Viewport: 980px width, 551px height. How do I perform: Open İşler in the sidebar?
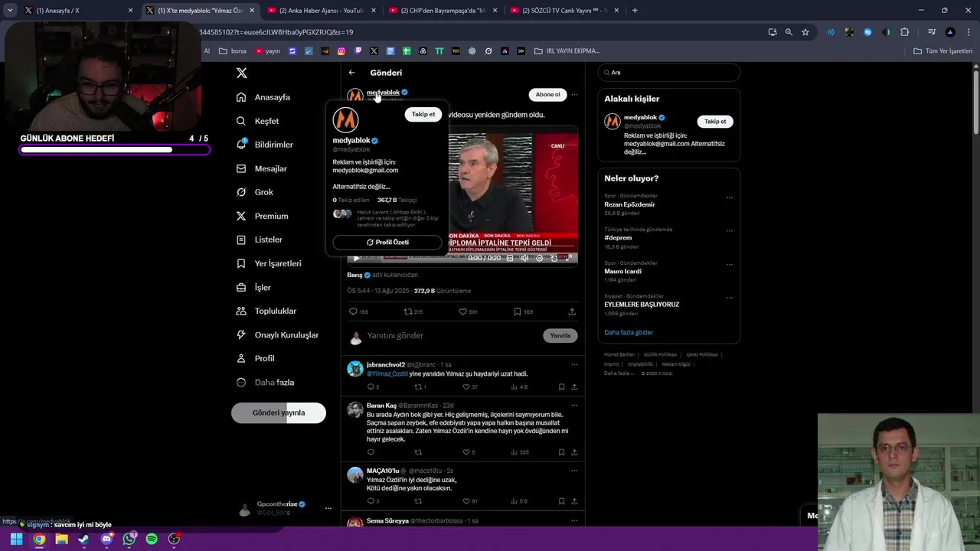253,287
